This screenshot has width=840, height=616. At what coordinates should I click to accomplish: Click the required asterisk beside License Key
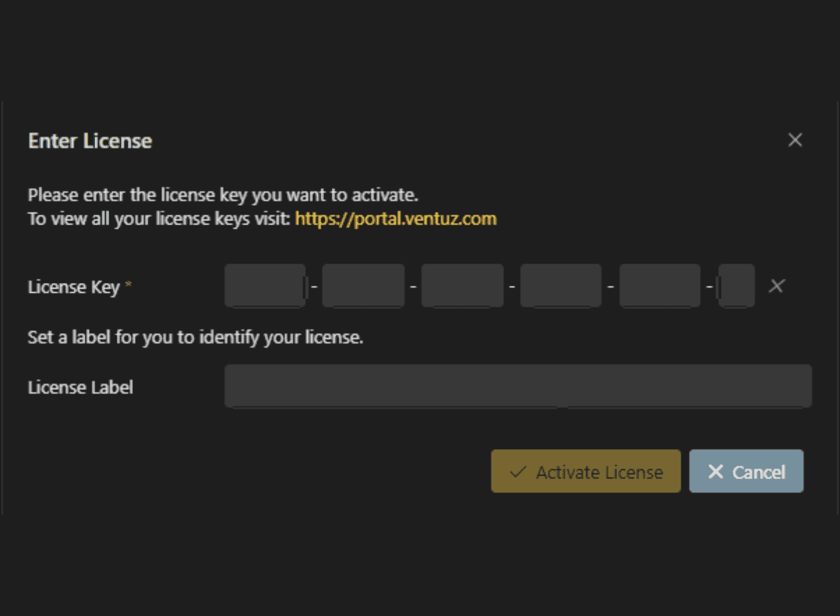(x=128, y=285)
